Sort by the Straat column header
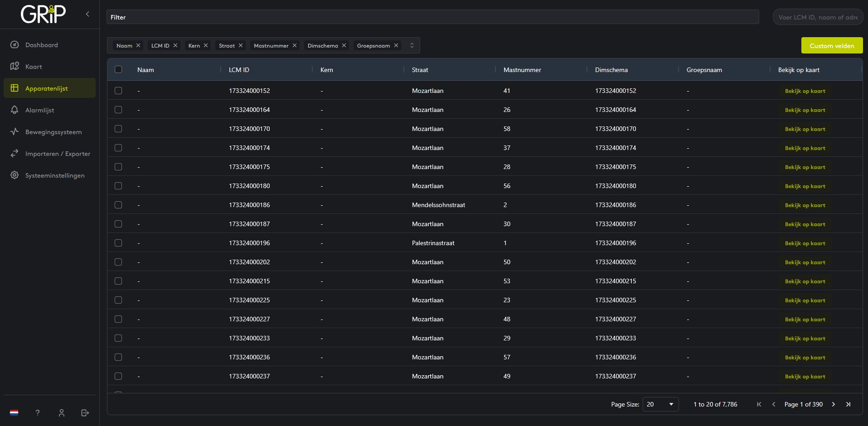The width and height of the screenshot is (868, 426). click(x=420, y=70)
